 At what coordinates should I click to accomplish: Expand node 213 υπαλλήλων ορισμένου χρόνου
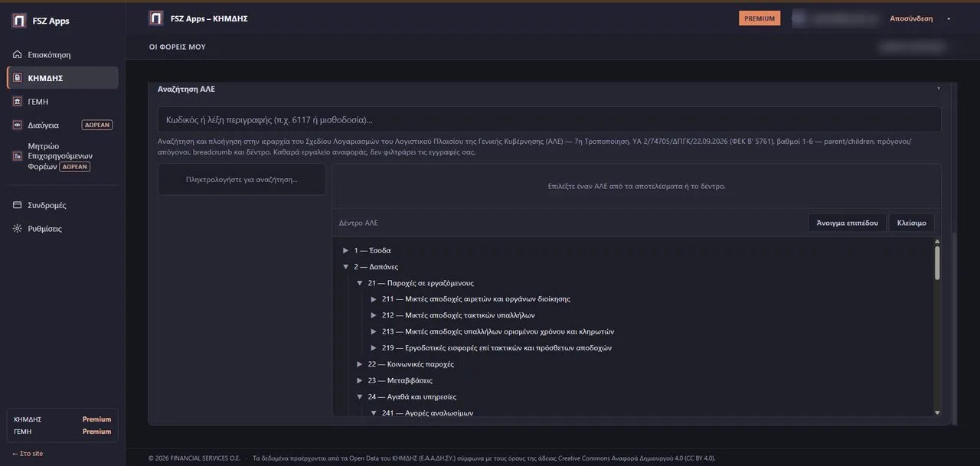pos(374,332)
